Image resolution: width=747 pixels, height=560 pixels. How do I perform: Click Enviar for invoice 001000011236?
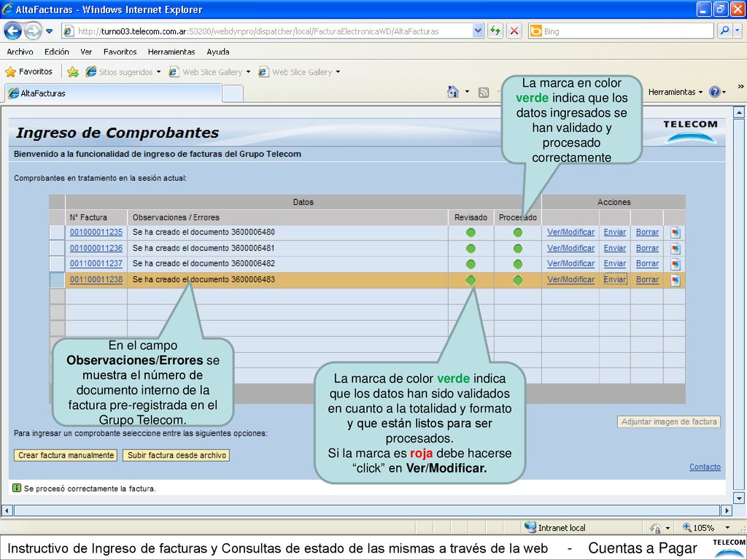(615, 248)
